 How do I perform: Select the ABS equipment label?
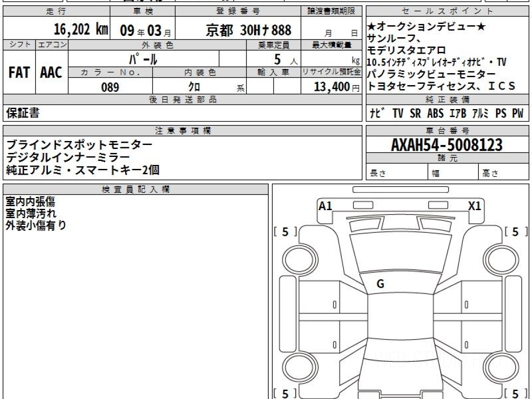435,113
